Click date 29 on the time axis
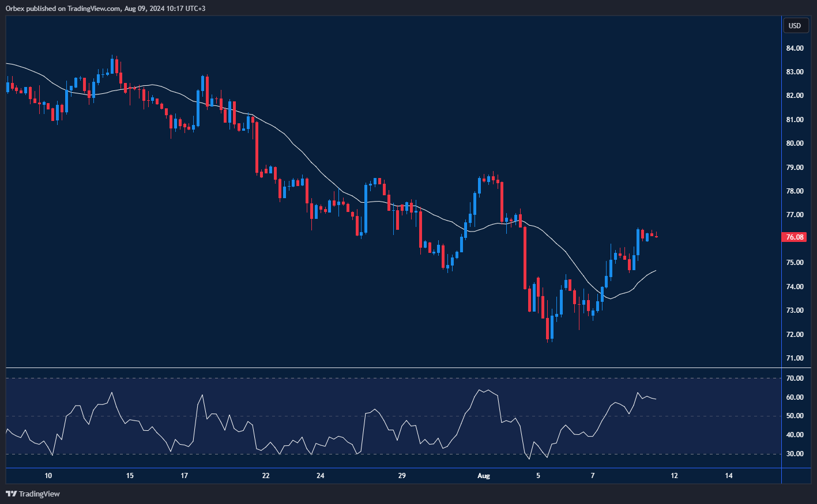The height and width of the screenshot is (504, 817). click(402, 476)
